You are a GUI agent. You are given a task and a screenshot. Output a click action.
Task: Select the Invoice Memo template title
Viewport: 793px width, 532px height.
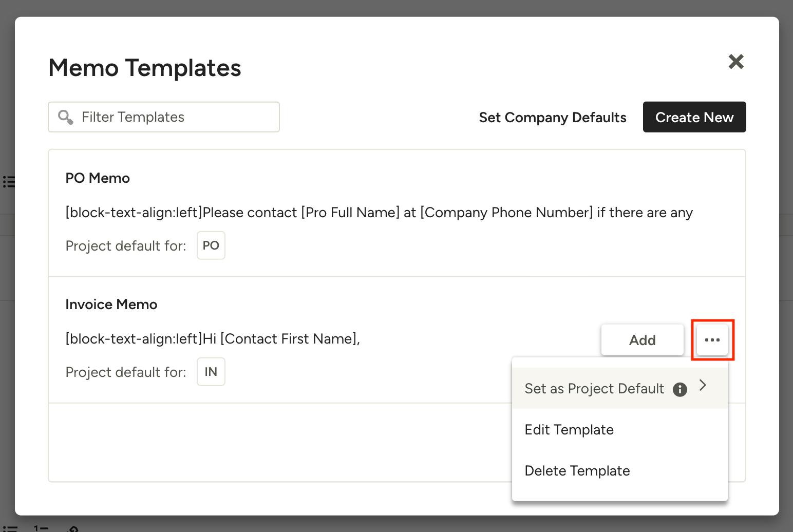[x=111, y=304]
